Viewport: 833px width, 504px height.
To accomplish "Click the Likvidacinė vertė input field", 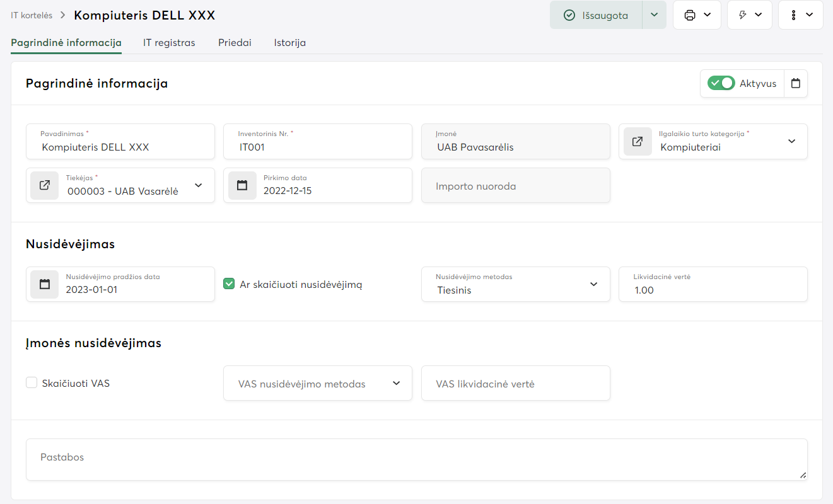I will pyautogui.click(x=713, y=290).
